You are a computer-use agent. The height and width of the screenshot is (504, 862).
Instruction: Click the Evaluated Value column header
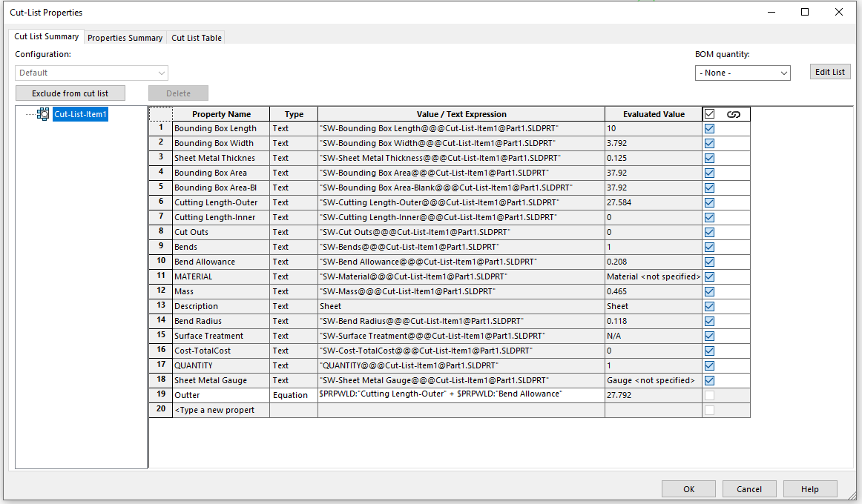(654, 114)
